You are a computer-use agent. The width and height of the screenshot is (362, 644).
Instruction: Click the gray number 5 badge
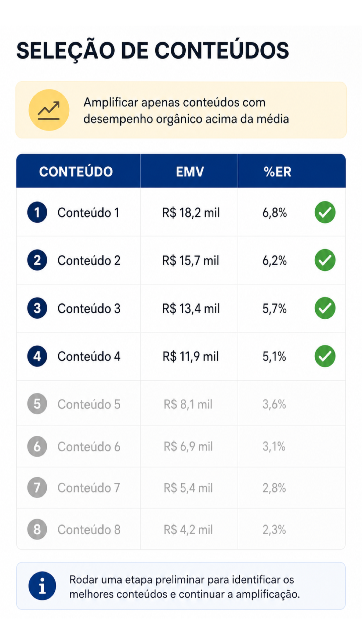point(37,404)
